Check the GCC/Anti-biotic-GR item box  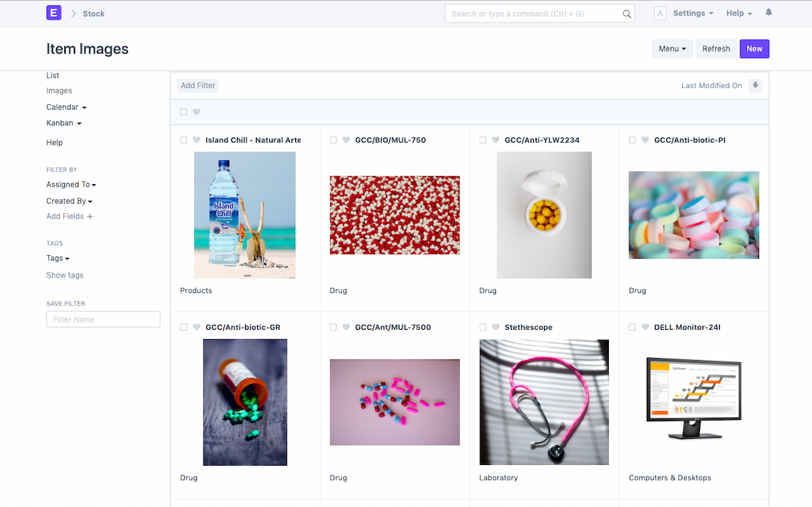click(183, 327)
